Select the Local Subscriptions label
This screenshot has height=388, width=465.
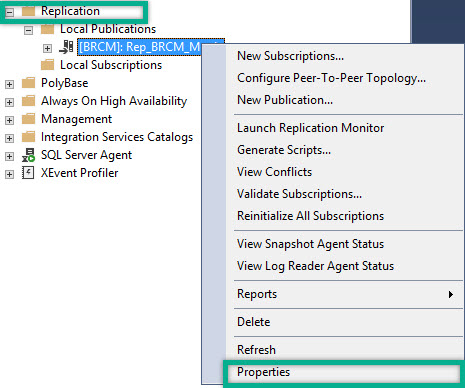[111, 65]
